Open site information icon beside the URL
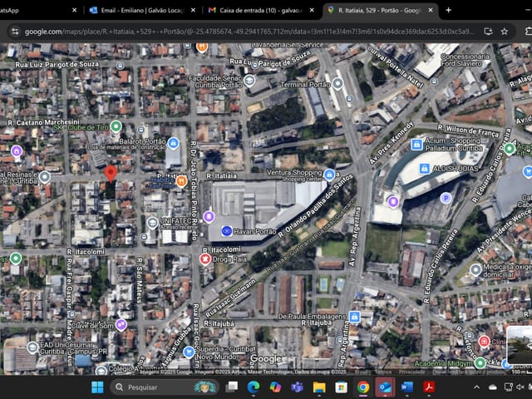532x399 pixels. 15,32
